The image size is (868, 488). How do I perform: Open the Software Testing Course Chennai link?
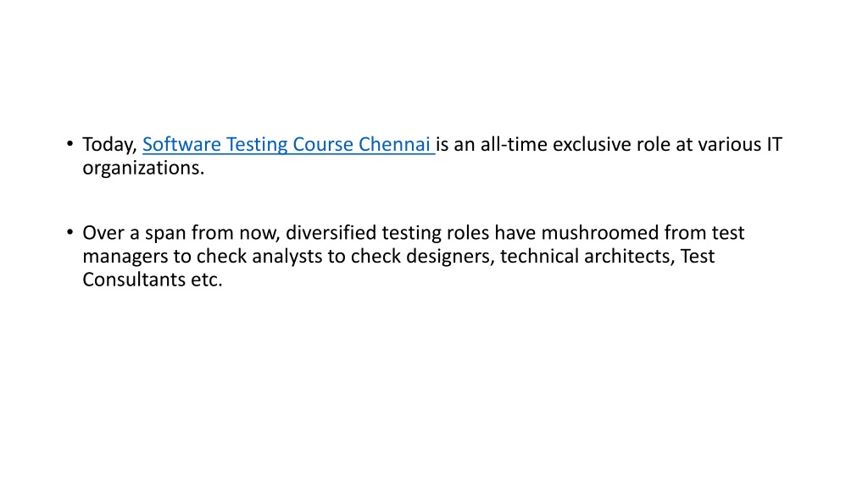287,144
